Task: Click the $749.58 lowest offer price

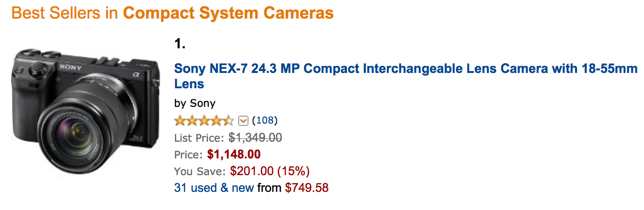Action: 307,188
